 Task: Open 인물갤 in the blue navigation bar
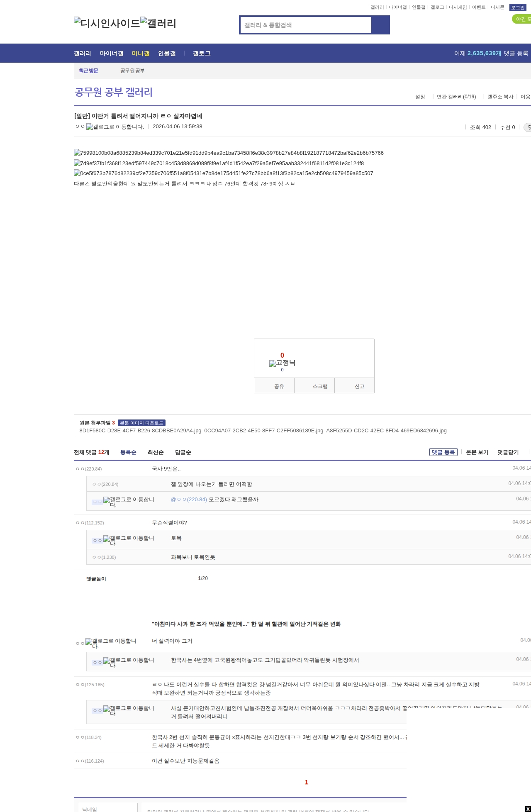click(167, 54)
